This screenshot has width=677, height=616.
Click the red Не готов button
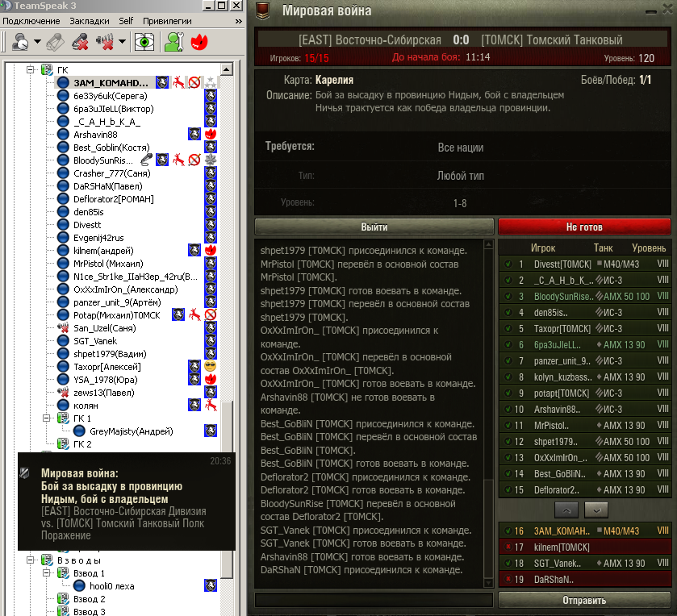[x=584, y=227]
